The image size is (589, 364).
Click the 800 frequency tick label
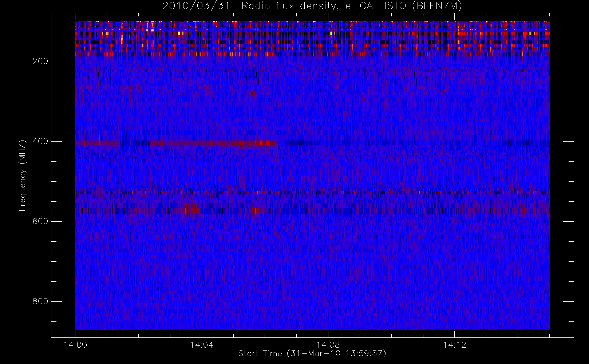tap(40, 301)
